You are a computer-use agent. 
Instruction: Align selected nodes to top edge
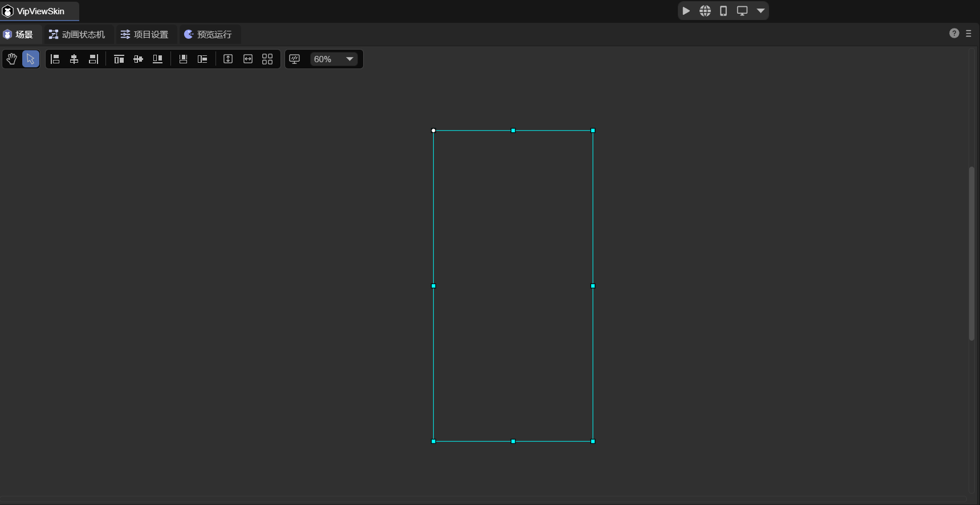[119, 59]
